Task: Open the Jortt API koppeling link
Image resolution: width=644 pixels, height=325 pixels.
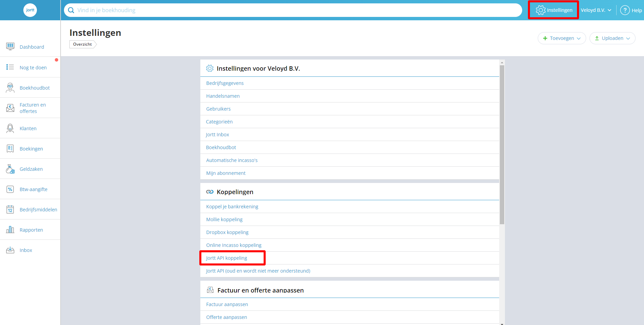Action: [x=227, y=258]
